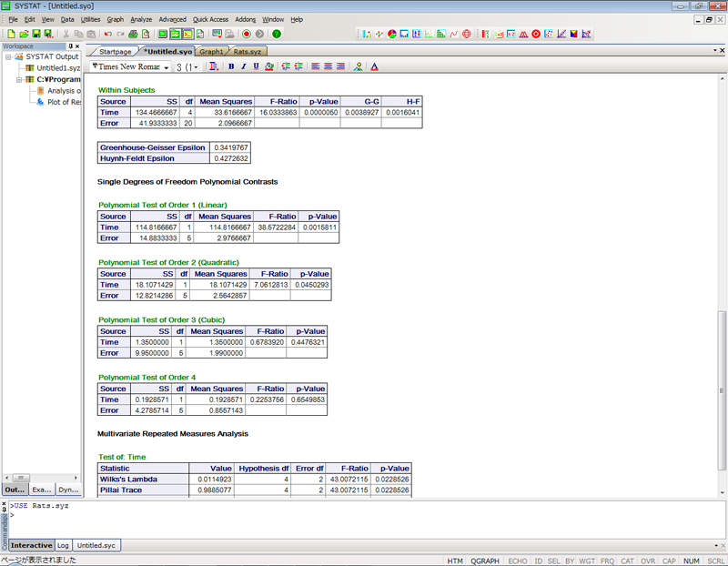Image resolution: width=728 pixels, height=566 pixels.
Task: Collapse the SYSTAT Output tree node
Action: 8,57
